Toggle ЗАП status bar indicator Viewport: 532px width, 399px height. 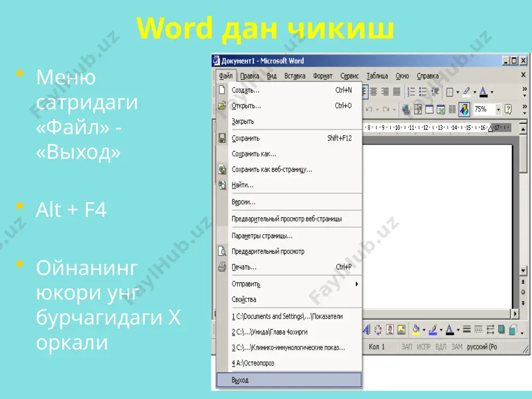[407, 347]
